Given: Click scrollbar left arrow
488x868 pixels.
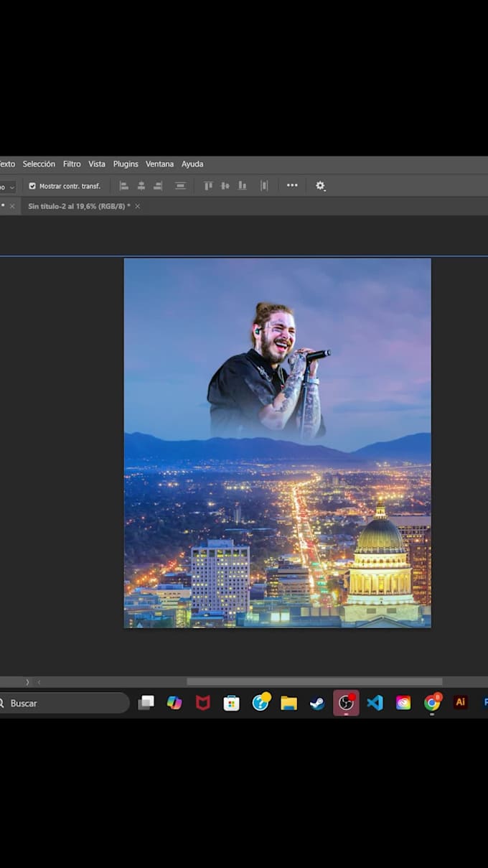Looking at the screenshot, I should coord(39,682).
